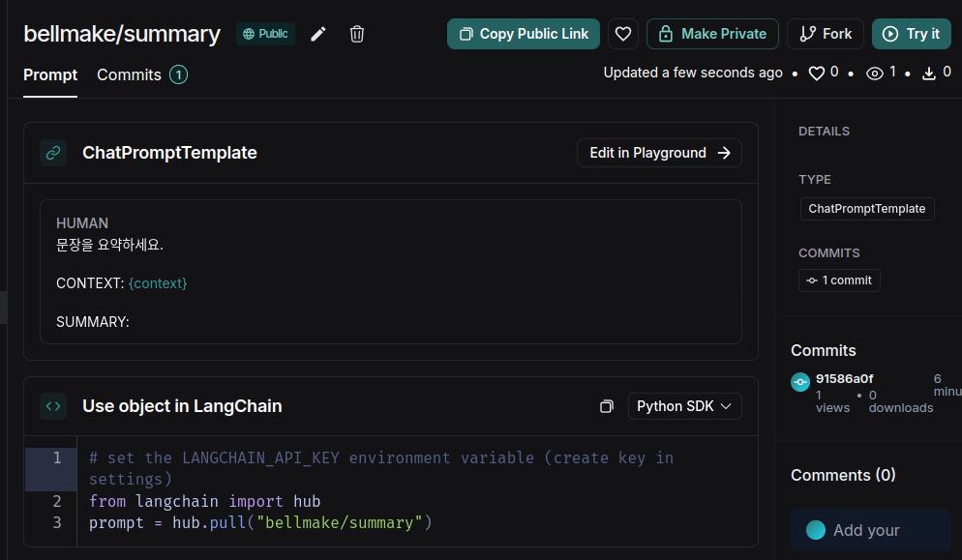Click the hub.pull code line

260,522
